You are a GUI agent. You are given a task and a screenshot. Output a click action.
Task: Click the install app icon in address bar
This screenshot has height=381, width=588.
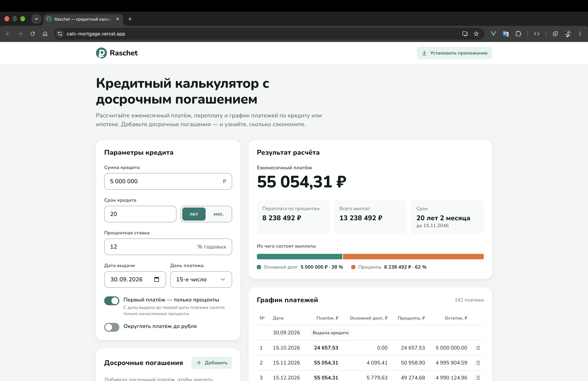[465, 34]
